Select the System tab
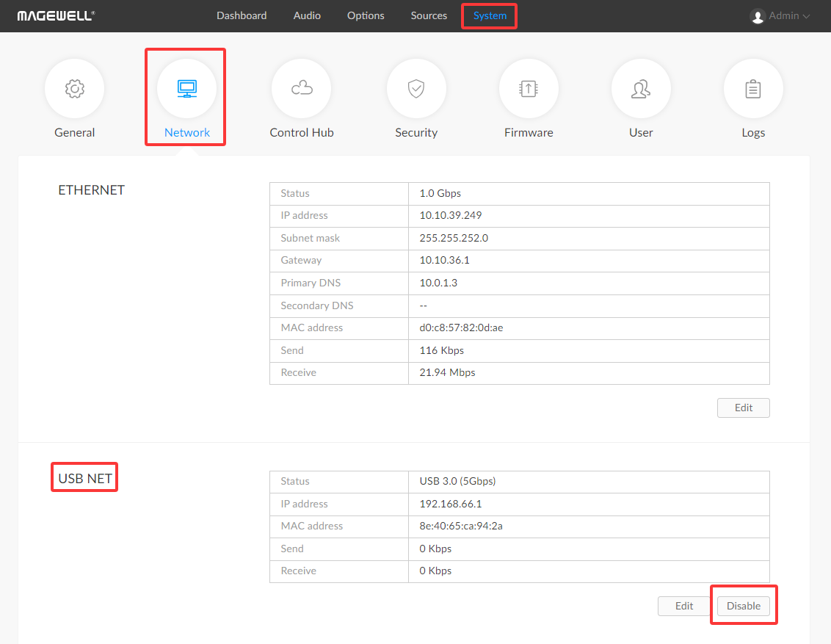 (x=490, y=15)
